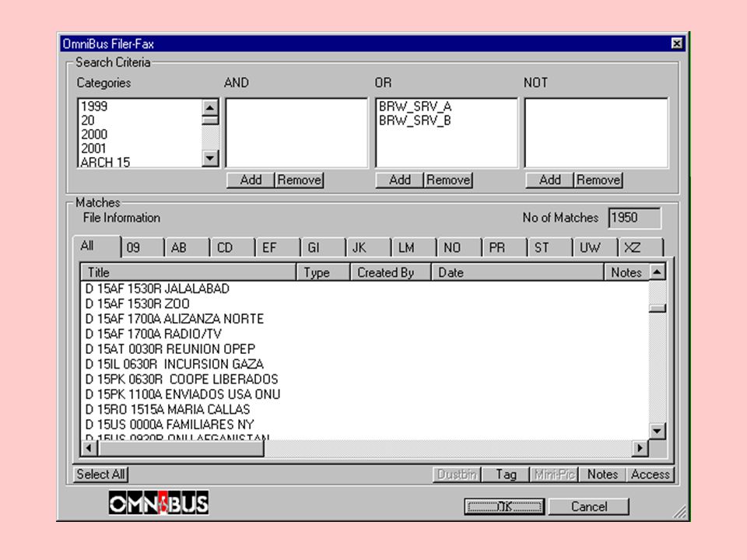
Task: Click the Notes button at bottom
Action: (x=602, y=474)
